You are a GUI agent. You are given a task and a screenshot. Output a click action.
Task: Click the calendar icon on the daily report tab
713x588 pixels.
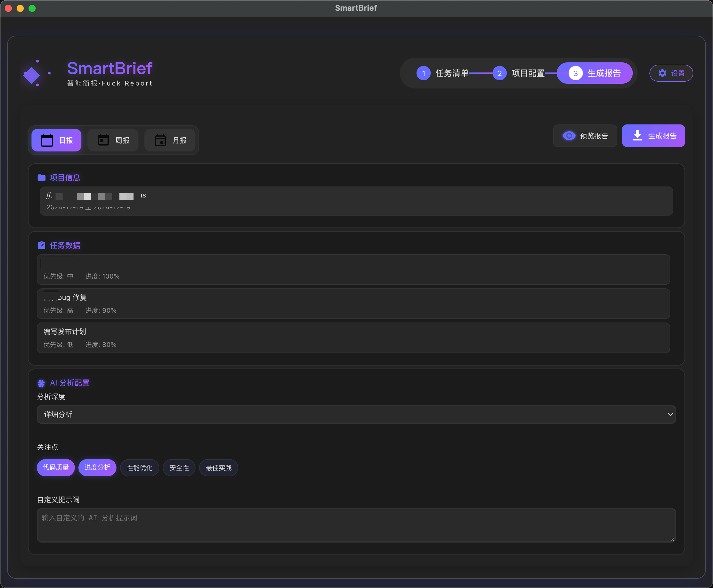pos(47,140)
